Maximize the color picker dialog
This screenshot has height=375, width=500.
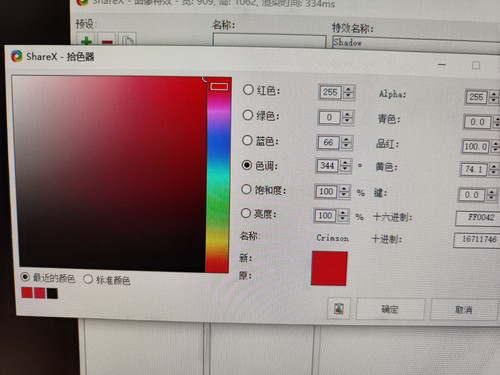(x=476, y=65)
